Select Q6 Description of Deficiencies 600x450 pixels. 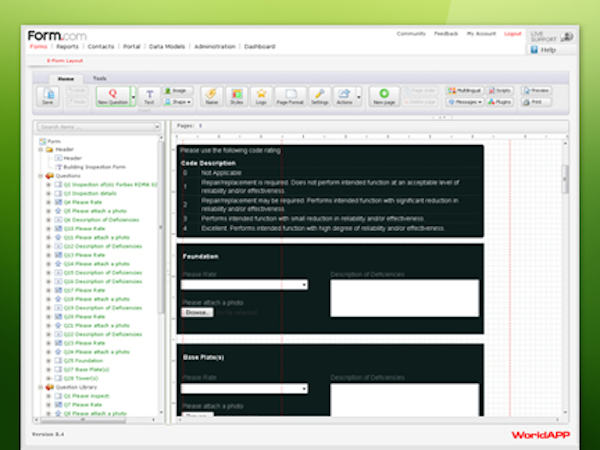(x=101, y=220)
